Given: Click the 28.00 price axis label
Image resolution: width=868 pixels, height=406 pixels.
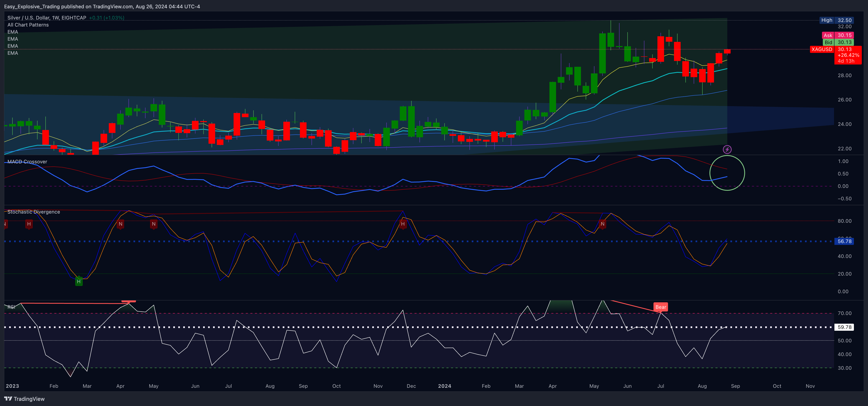Looking at the screenshot, I should pos(844,75).
